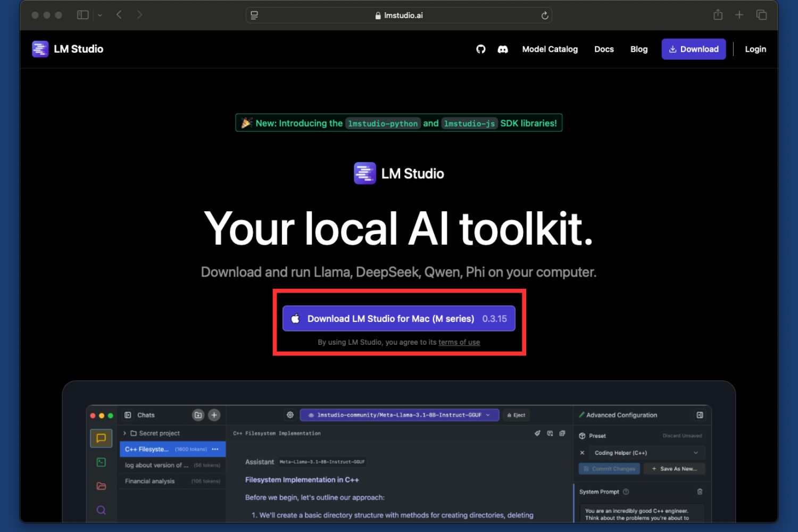Select the Chat icon in app sidebar
The height and width of the screenshot is (532, 798).
(101, 438)
